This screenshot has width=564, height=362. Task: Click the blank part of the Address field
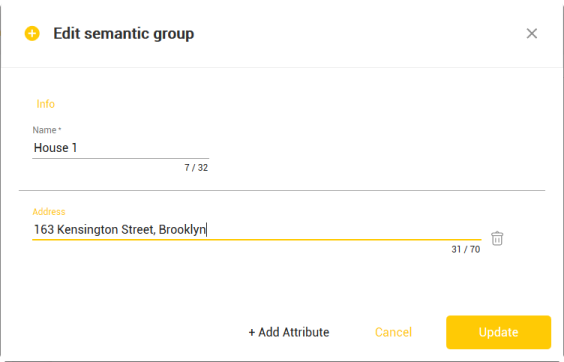tap(344, 230)
